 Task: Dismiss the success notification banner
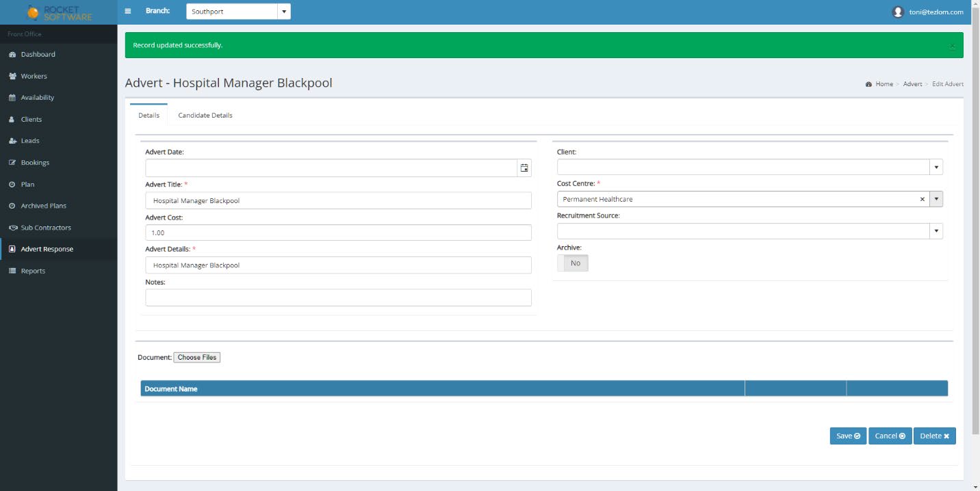952,46
